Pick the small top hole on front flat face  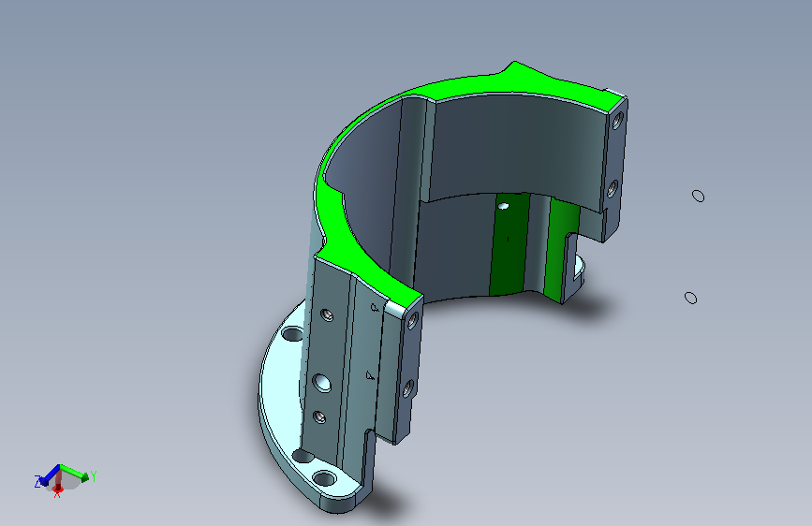[327, 314]
